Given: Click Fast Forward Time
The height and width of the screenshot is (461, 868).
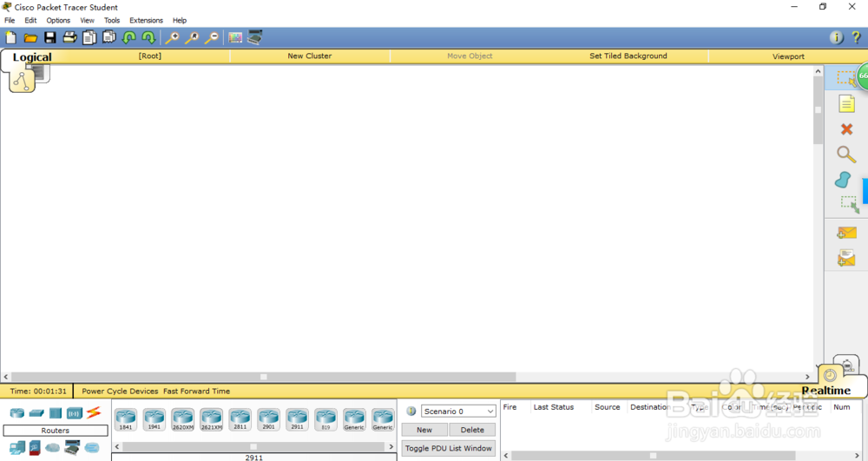Looking at the screenshot, I should point(196,391).
